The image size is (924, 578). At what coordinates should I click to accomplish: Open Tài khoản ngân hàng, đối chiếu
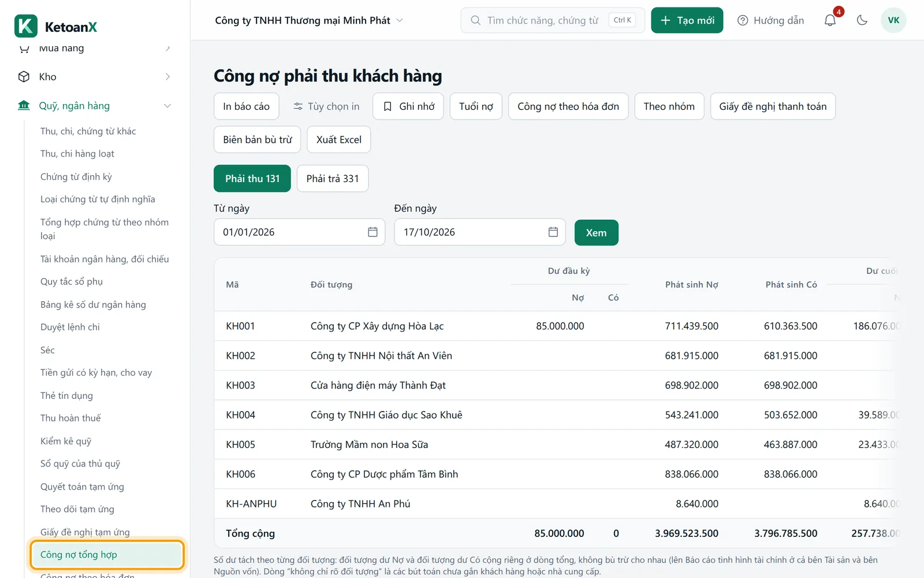coord(105,259)
